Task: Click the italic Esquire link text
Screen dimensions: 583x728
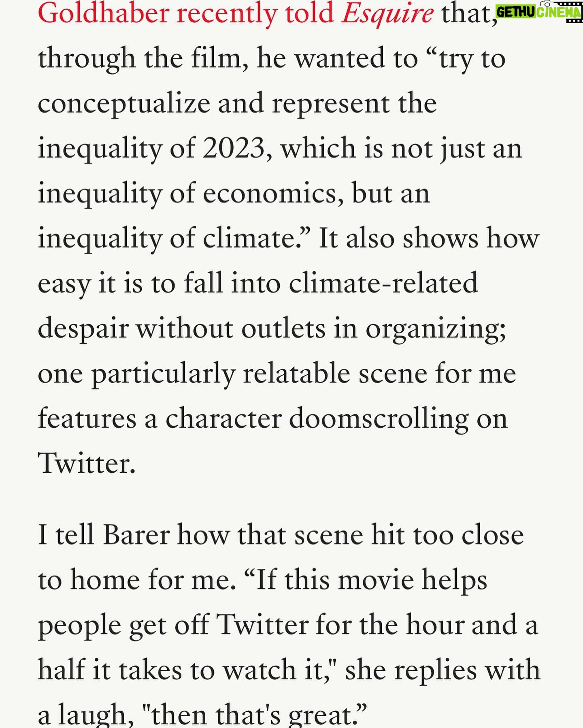Action: click(387, 14)
